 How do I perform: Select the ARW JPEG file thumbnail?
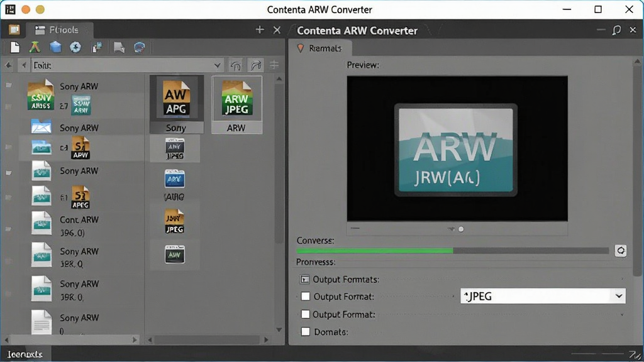point(236,104)
